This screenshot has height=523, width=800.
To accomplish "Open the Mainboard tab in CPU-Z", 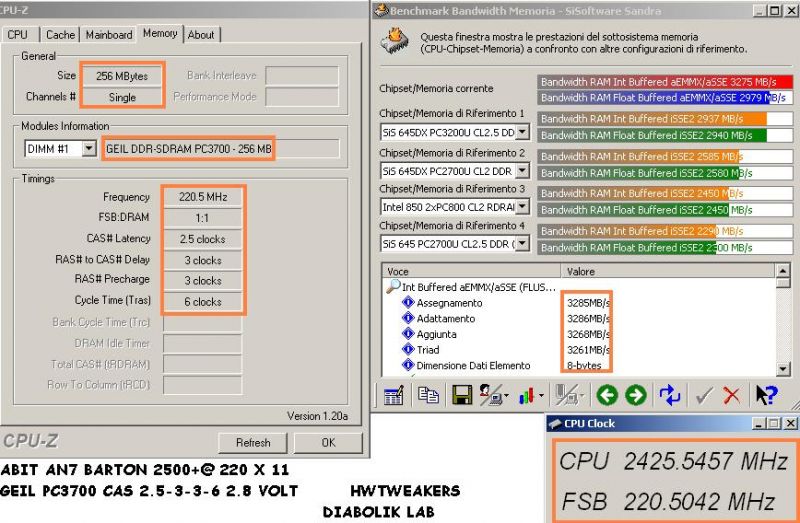I will tap(109, 35).
